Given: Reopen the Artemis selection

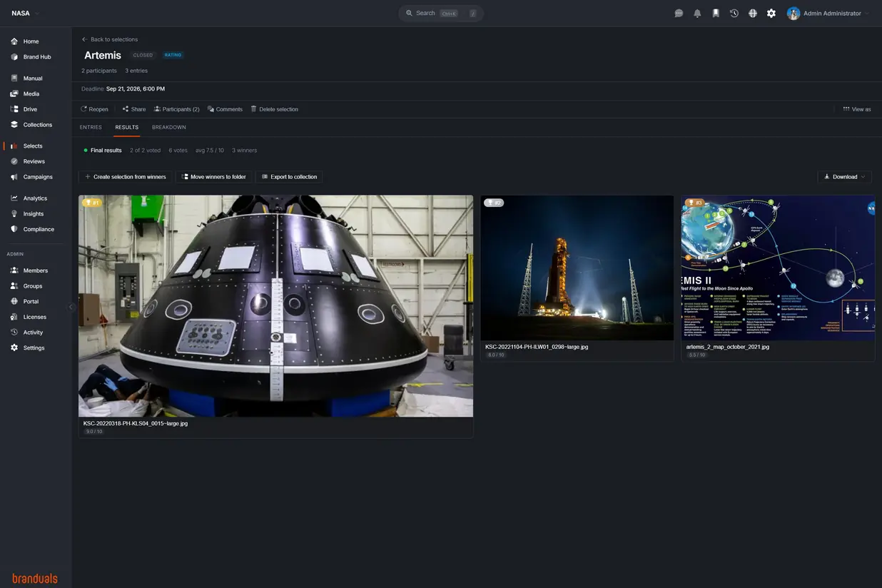Looking at the screenshot, I should (94, 109).
